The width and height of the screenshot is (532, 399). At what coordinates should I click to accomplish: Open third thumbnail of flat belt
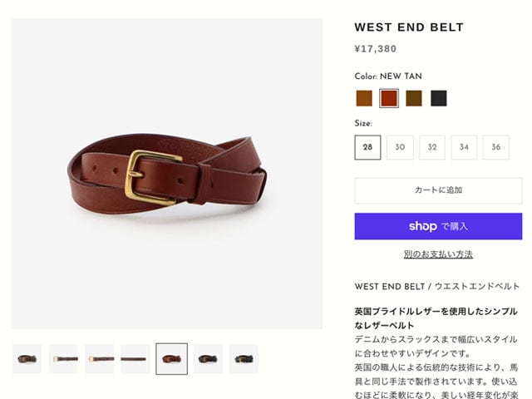100,359
